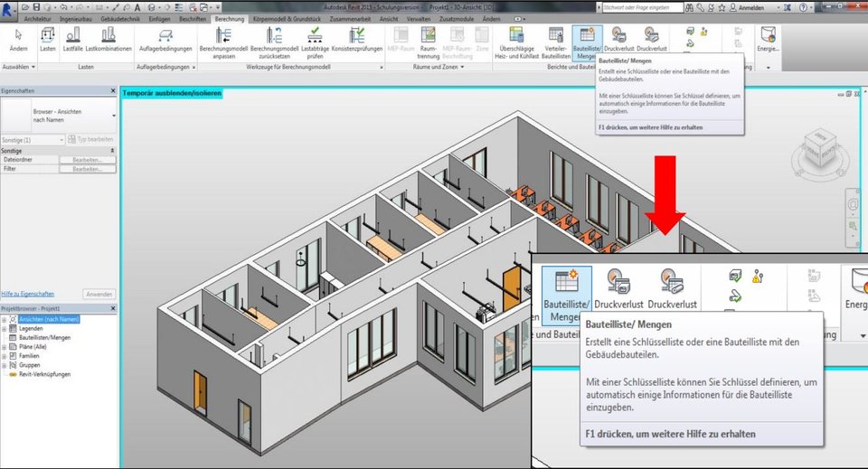Click the Undo arrow in the quick access toolbar
Screen dimensions: 868x469
(x=63, y=7)
